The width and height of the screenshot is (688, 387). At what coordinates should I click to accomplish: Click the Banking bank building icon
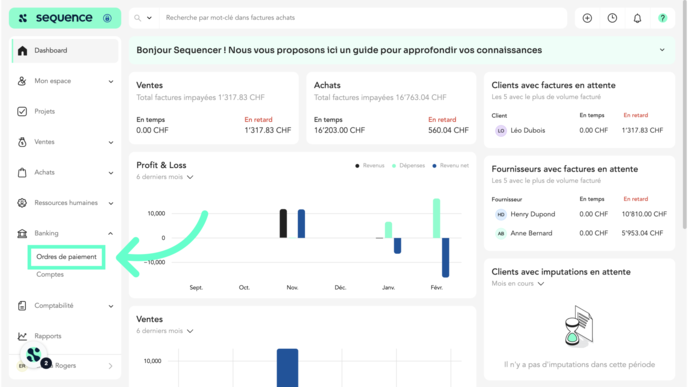(22, 233)
